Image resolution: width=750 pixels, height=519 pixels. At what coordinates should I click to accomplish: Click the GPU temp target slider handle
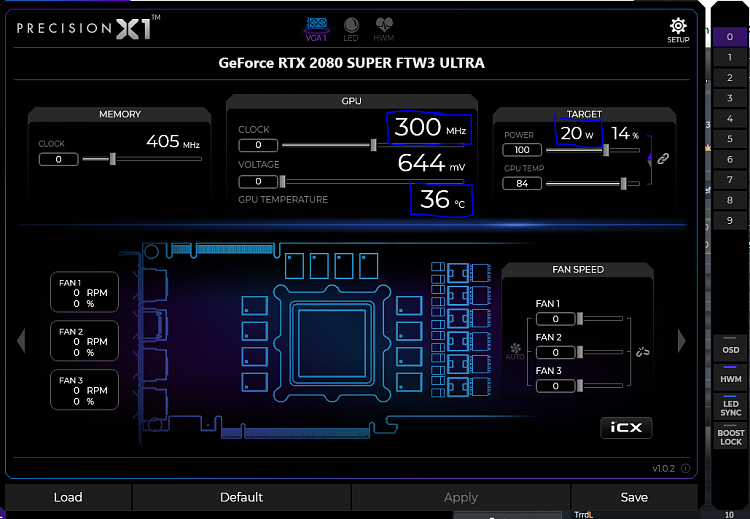point(623,183)
